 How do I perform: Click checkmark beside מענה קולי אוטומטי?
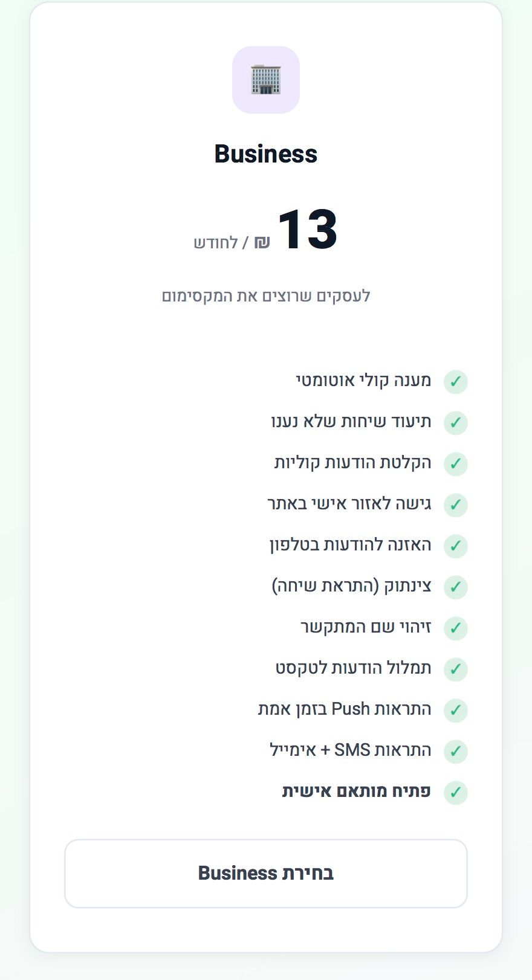click(456, 381)
